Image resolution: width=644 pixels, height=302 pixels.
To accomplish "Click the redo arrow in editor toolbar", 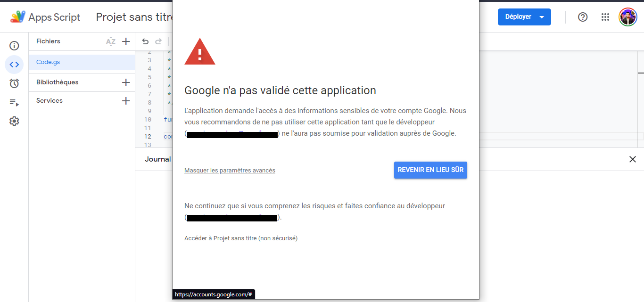I will 158,41.
